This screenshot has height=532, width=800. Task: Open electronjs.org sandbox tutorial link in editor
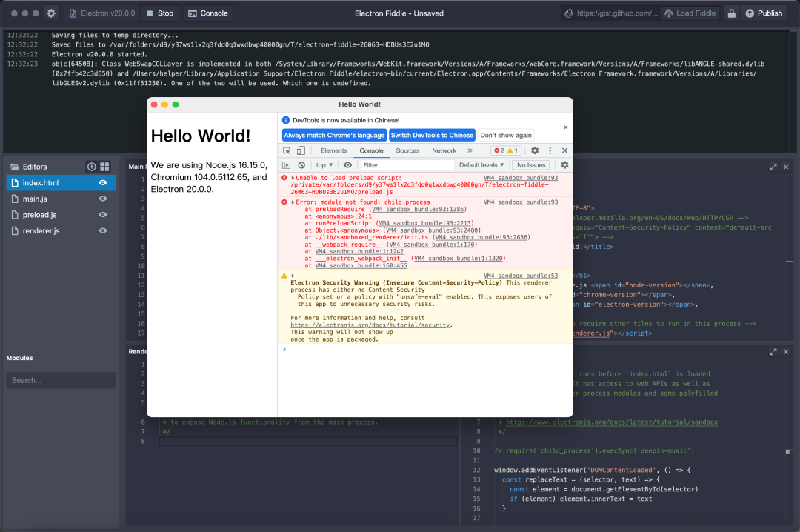(611, 422)
